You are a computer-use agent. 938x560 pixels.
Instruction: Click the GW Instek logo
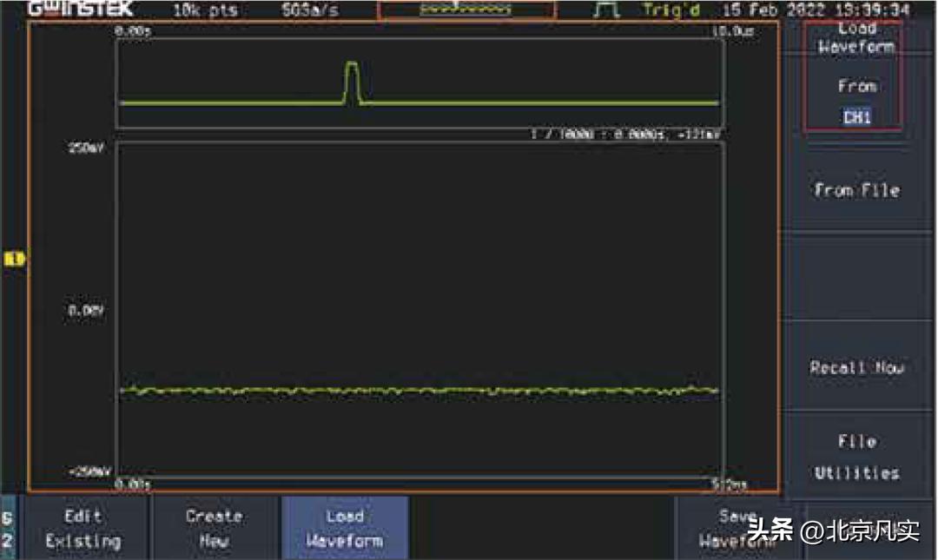(x=80, y=10)
